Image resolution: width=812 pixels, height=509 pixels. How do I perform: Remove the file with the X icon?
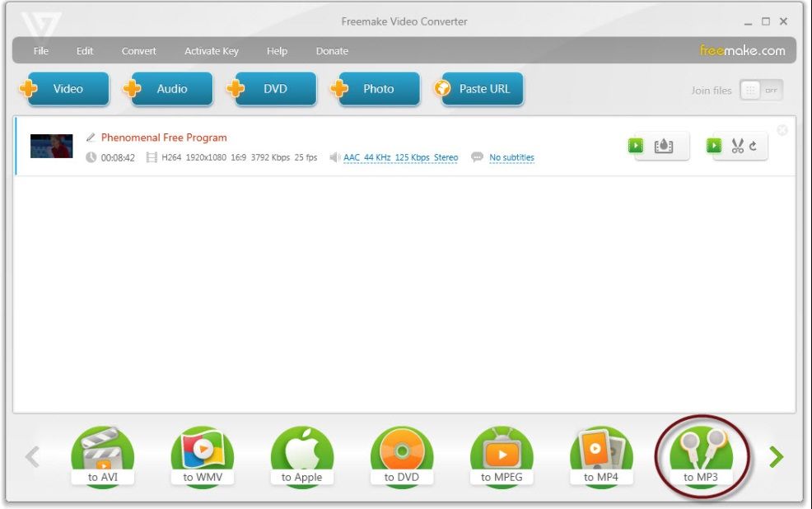click(x=782, y=130)
